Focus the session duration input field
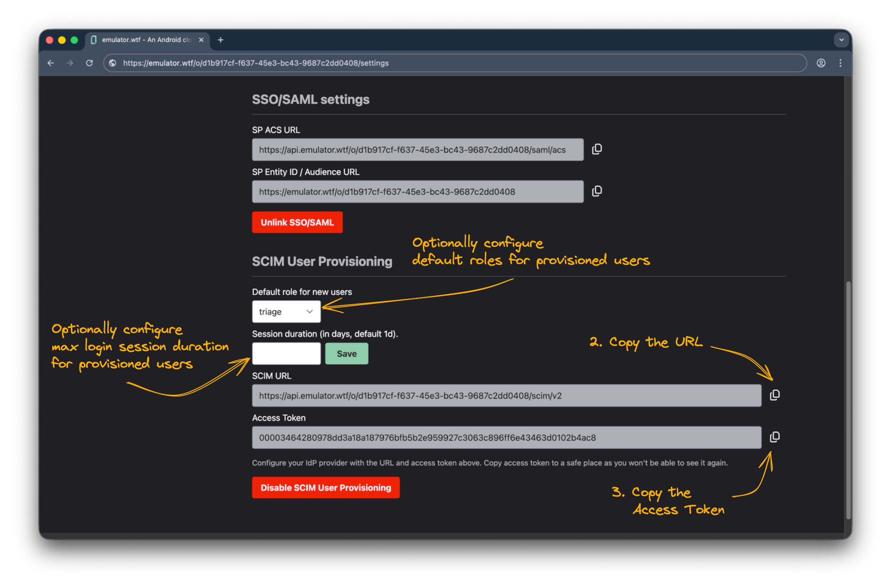Viewport: 891px width, 588px height. click(x=286, y=354)
